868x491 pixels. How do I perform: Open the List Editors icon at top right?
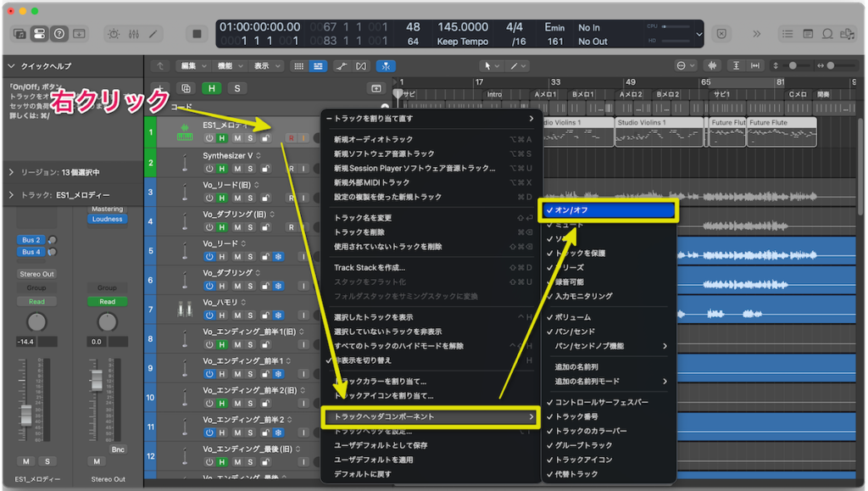787,33
